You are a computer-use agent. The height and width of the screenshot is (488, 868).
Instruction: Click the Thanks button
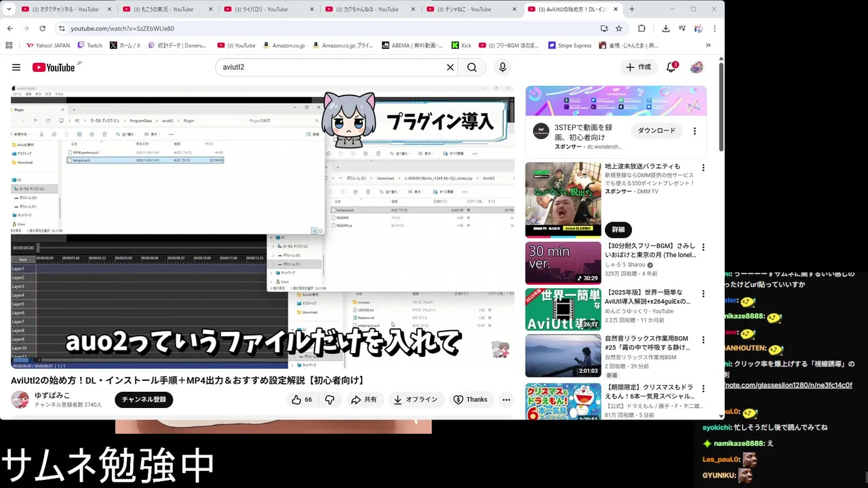[x=471, y=400]
